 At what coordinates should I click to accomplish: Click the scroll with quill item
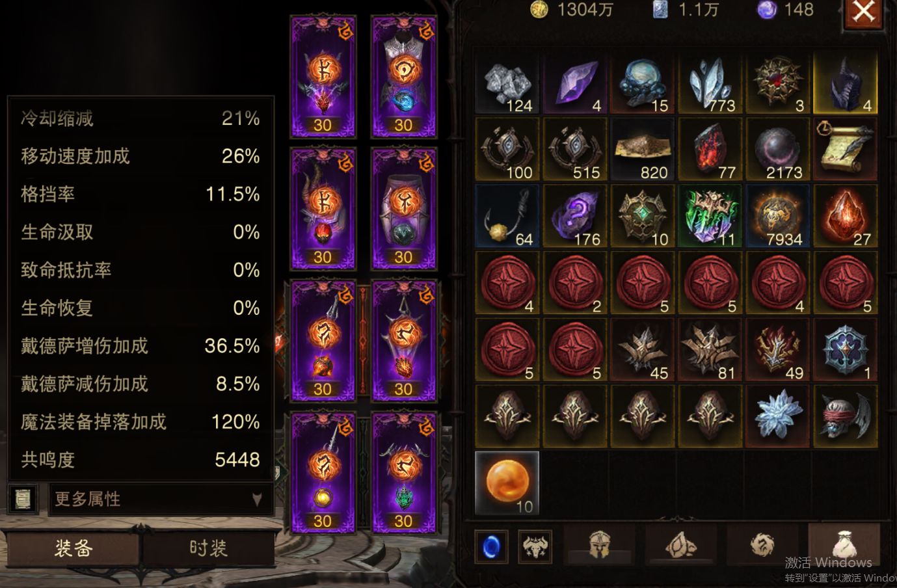pos(846,150)
